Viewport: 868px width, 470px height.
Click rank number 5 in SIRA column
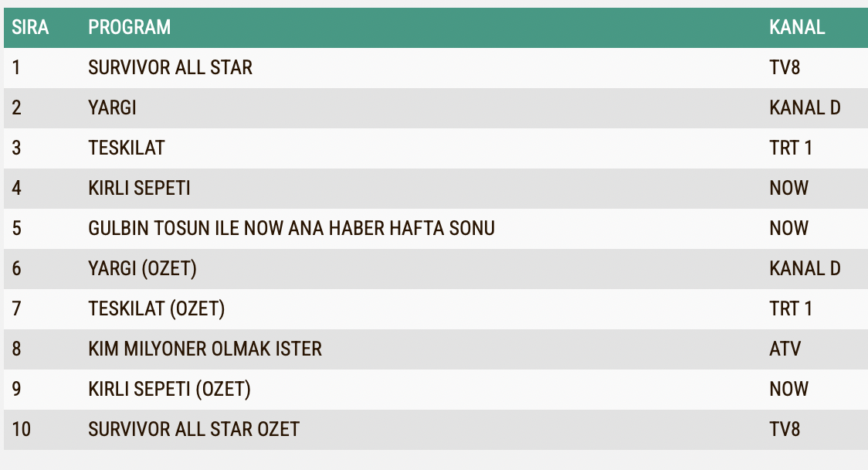(x=17, y=228)
